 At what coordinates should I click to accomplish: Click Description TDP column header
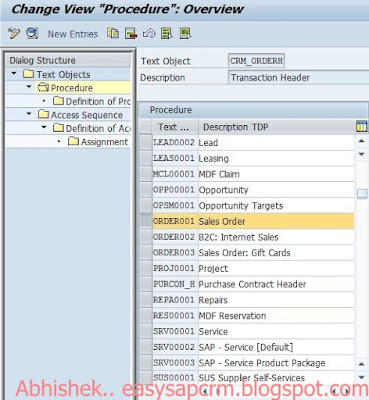point(277,127)
